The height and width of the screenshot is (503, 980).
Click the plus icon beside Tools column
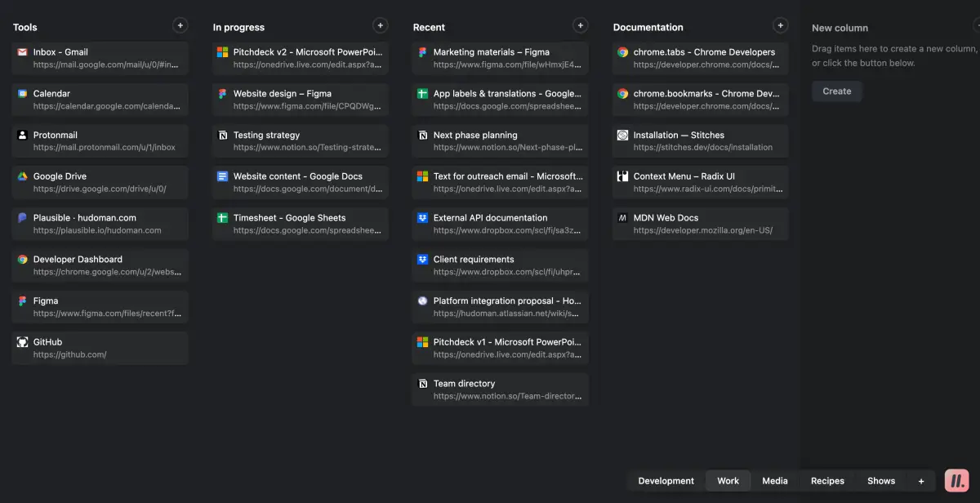coord(180,26)
